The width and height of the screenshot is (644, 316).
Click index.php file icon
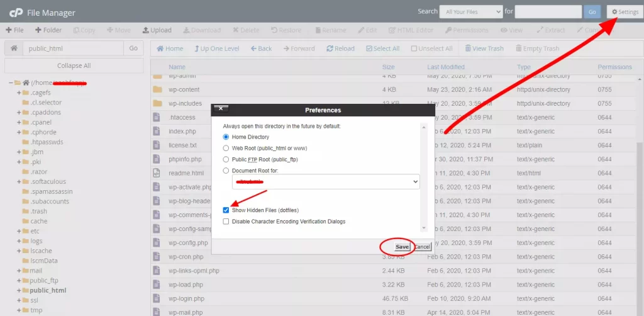click(x=156, y=131)
